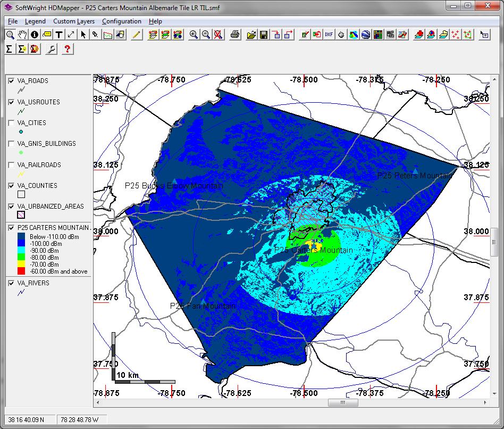Click the map's scroll down arrow
504x429 pixels.
coord(494,394)
